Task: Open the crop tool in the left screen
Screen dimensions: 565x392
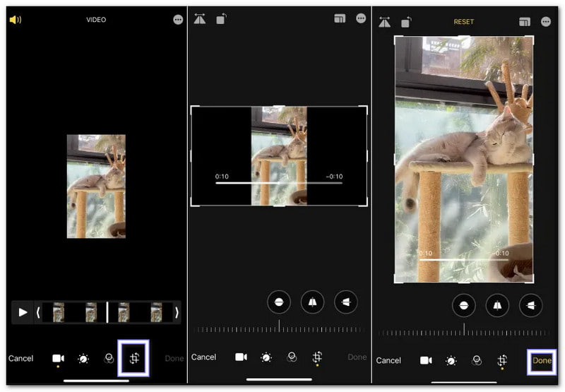Action: click(x=134, y=358)
